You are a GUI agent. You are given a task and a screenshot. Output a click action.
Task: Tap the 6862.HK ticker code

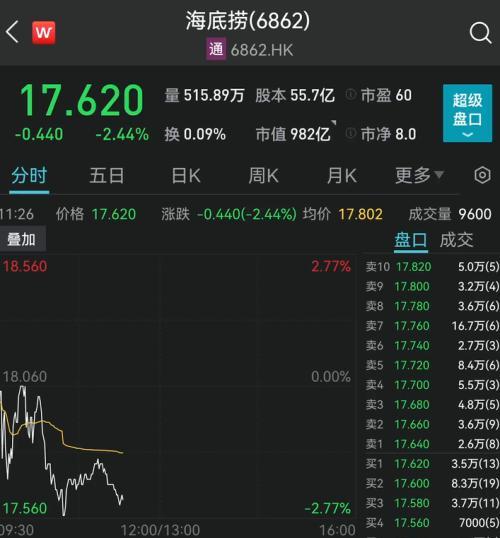click(x=262, y=50)
